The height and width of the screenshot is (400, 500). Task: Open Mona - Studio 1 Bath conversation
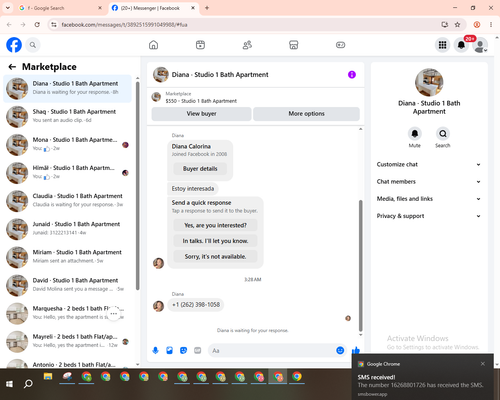click(x=67, y=145)
